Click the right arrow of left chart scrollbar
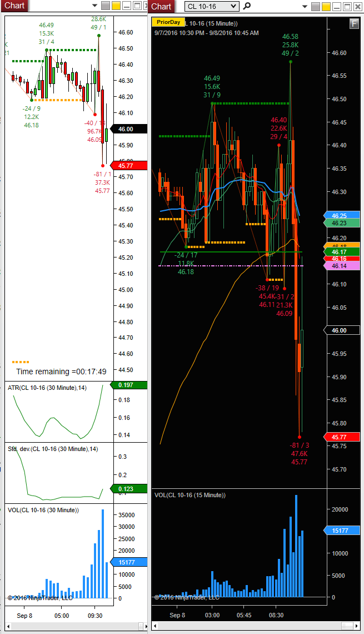This screenshot has height=634, width=364. [x=145, y=626]
